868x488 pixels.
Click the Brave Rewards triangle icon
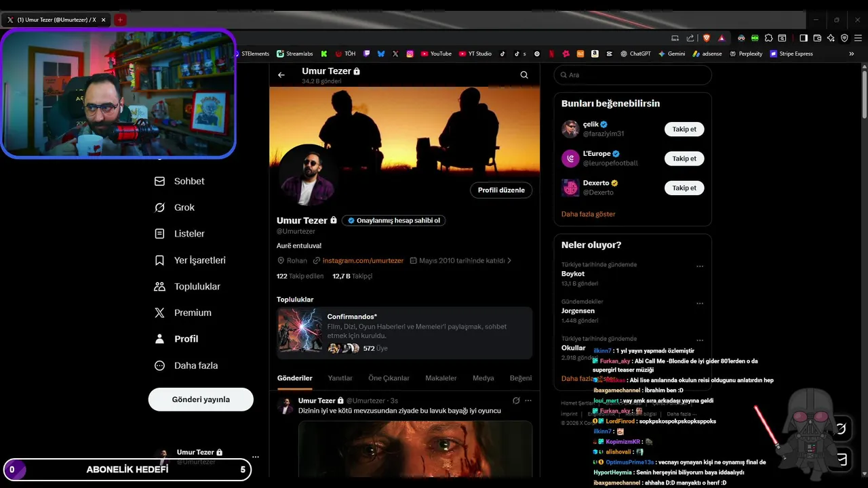tap(722, 38)
